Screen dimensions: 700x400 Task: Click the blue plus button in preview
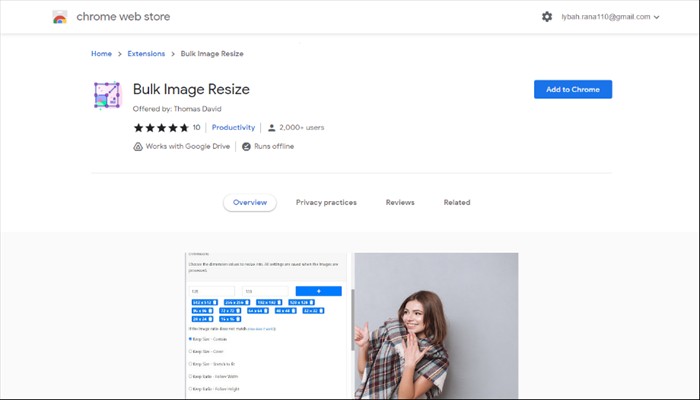[x=318, y=291]
